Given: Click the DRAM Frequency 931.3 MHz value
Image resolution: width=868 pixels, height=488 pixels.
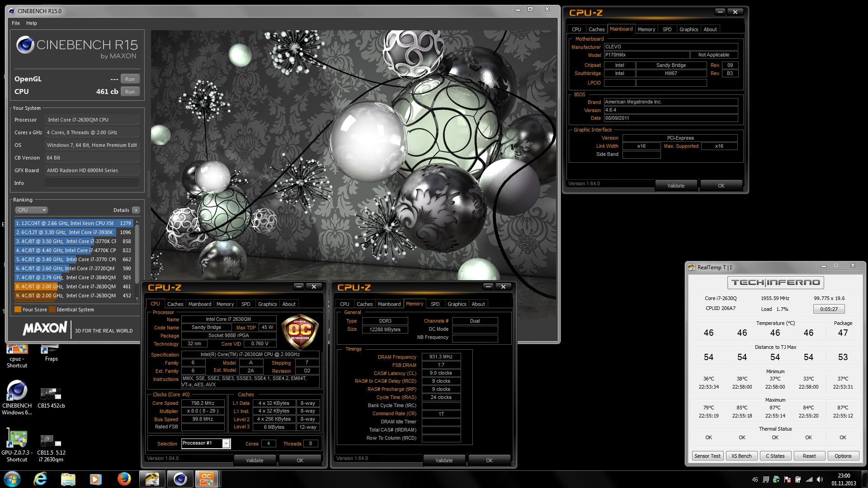Looking at the screenshot, I should [x=441, y=357].
